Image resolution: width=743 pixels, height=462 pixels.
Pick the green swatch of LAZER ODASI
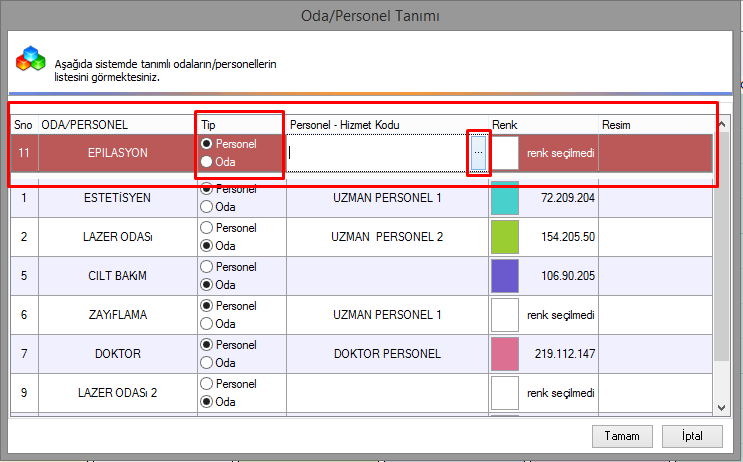pyautogui.click(x=505, y=237)
